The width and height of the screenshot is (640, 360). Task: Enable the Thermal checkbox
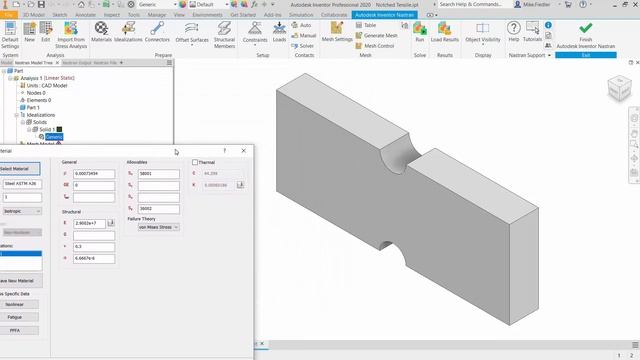pyautogui.click(x=195, y=162)
